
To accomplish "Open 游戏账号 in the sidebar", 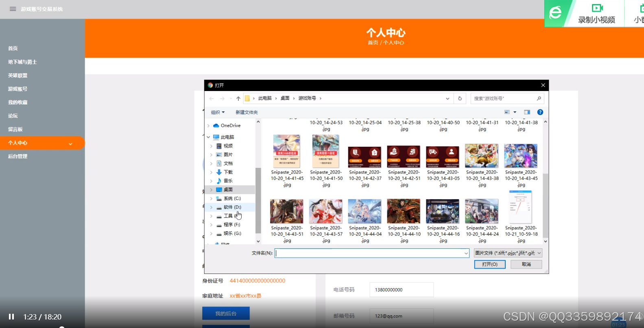I will tap(18, 89).
